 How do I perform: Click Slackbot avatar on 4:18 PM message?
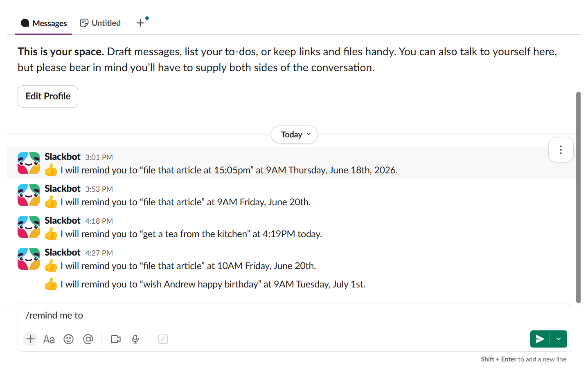(29, 227)
